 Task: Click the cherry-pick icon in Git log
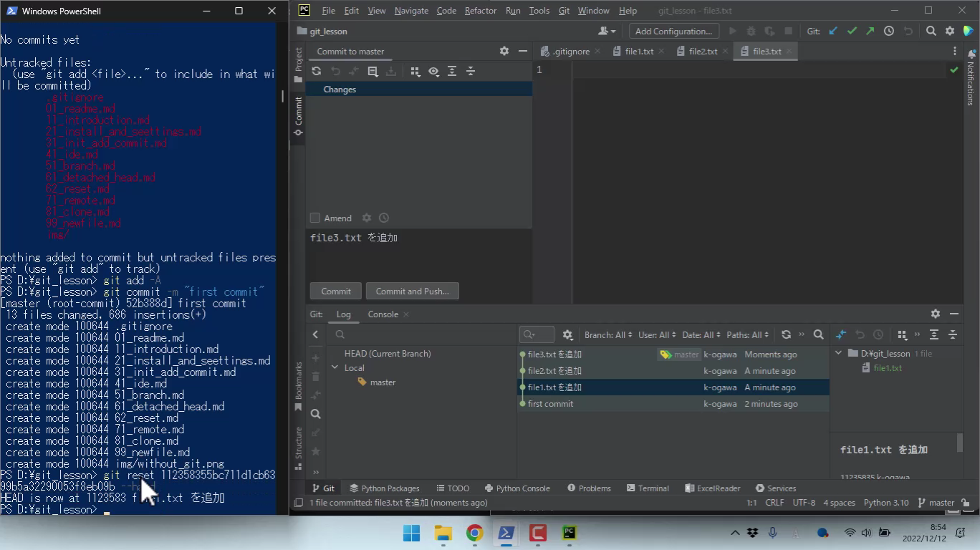click(x=841, y=334)
